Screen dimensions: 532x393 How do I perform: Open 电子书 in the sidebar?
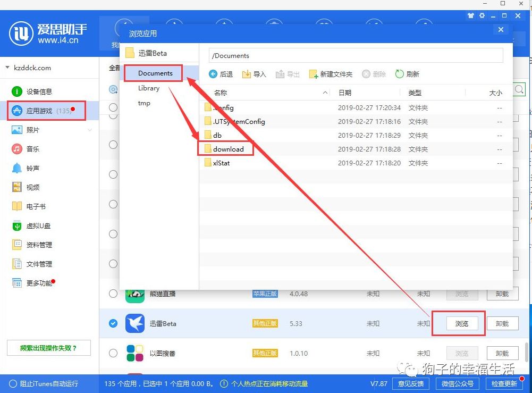[36, 206]
